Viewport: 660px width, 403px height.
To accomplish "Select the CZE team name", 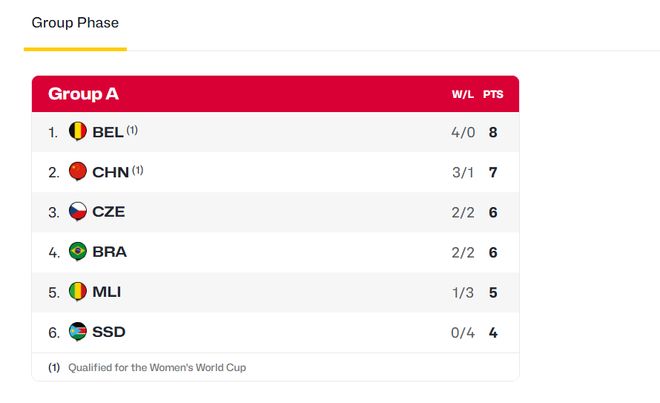I will [x=108, y=212].
